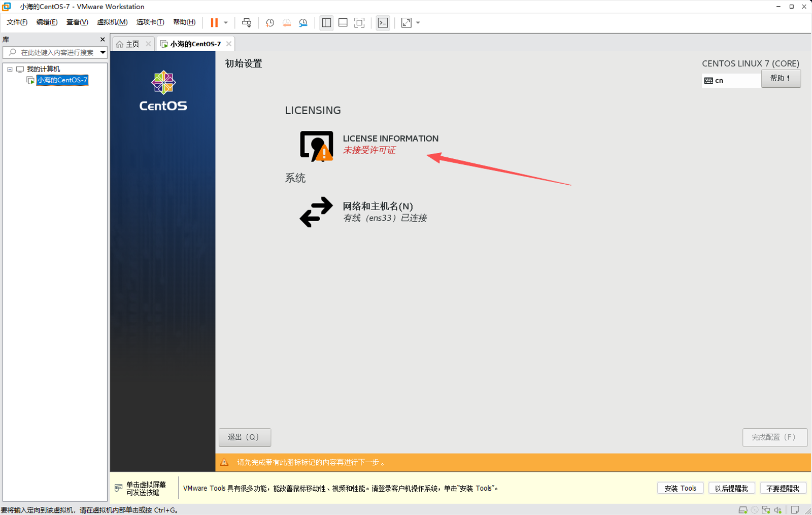This screenshot has height=515, width=812.
Task: Enter full screen mode icon
Action: [x=359, y=22]
